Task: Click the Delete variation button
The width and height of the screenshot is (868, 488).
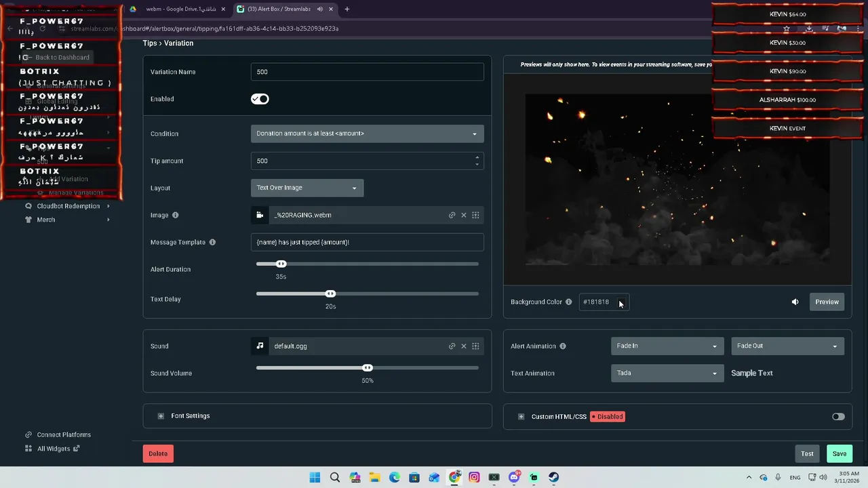Action: tap(158, 453)
